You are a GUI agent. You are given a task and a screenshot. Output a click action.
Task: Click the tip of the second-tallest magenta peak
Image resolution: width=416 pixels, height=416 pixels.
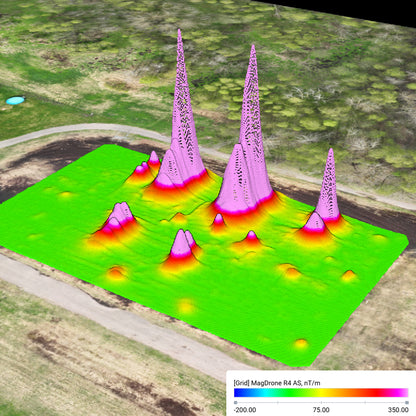click(253, 47)
